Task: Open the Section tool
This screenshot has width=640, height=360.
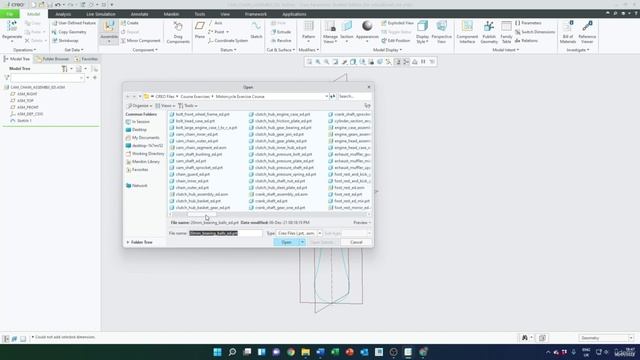Action: 347,27
